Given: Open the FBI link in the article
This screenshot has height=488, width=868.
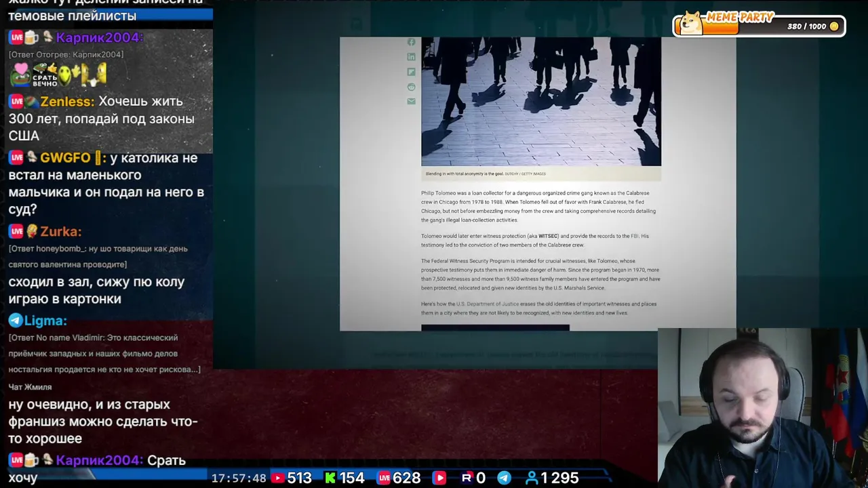Looking at the screenshot, I should pos(635,236).
